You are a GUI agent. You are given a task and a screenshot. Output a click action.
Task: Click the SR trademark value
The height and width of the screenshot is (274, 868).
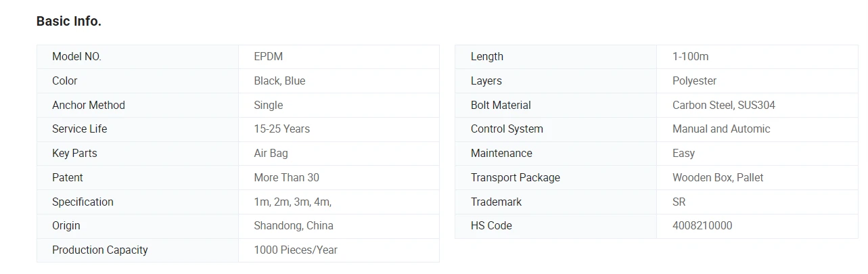click(x=679, y=202)
